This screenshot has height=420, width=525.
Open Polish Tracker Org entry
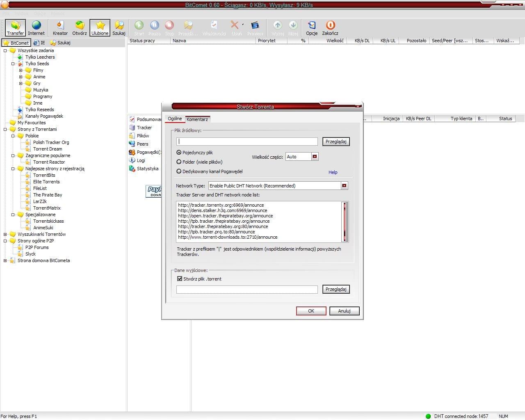(x=51, y=142)
